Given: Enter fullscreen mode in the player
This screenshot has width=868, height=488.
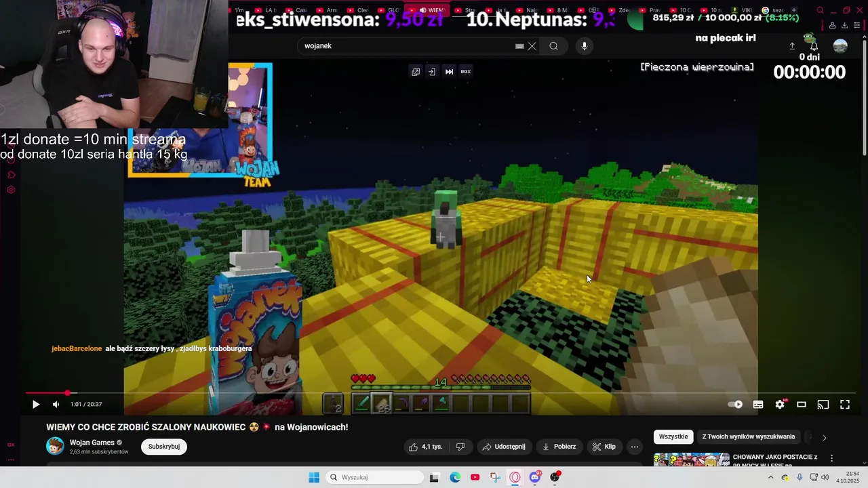Looking at the screenshot, I should (845, 405).
